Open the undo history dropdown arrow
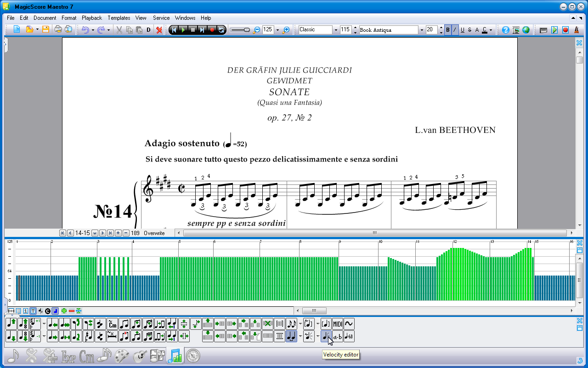 [93, 30]
